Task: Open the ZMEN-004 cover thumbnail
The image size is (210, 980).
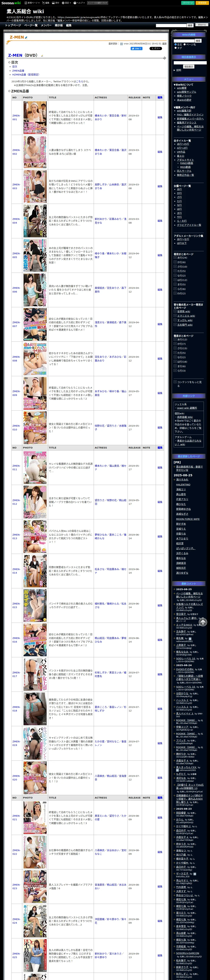Action: (x=35, y=221)
